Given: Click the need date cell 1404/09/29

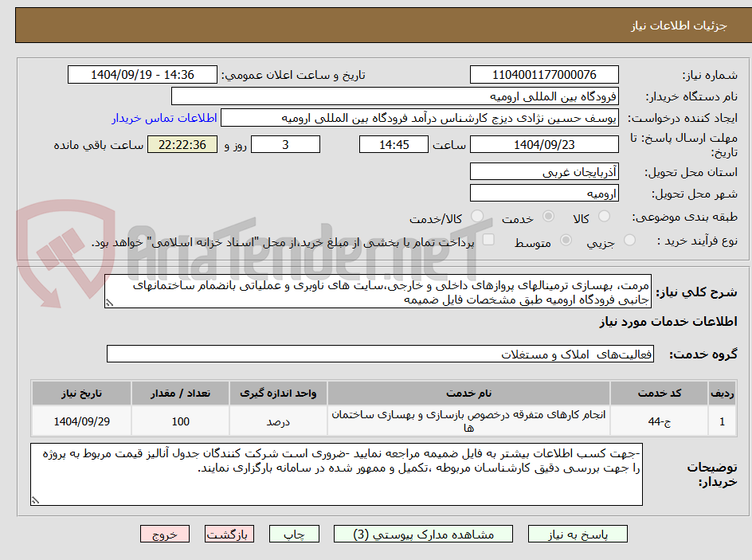Looking at the screenshot, I should 81,421.
